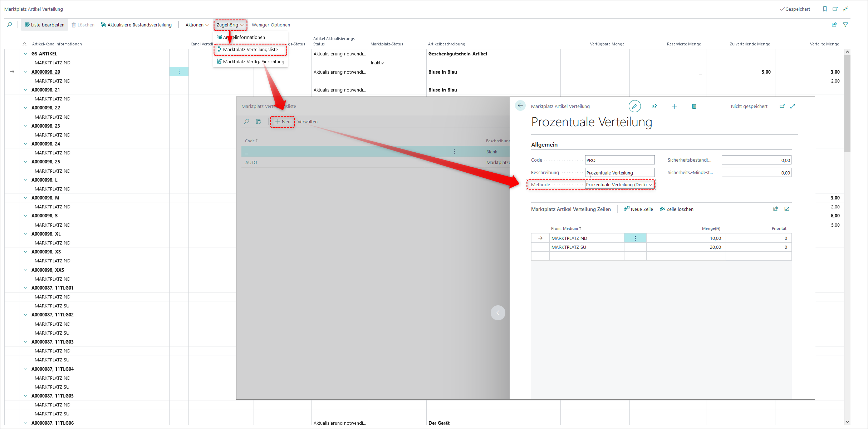Screen dimensions: 868x429
Task: Select the Marktplatz Verteilungsliste menu entry
Action: [x=250, y=49]
